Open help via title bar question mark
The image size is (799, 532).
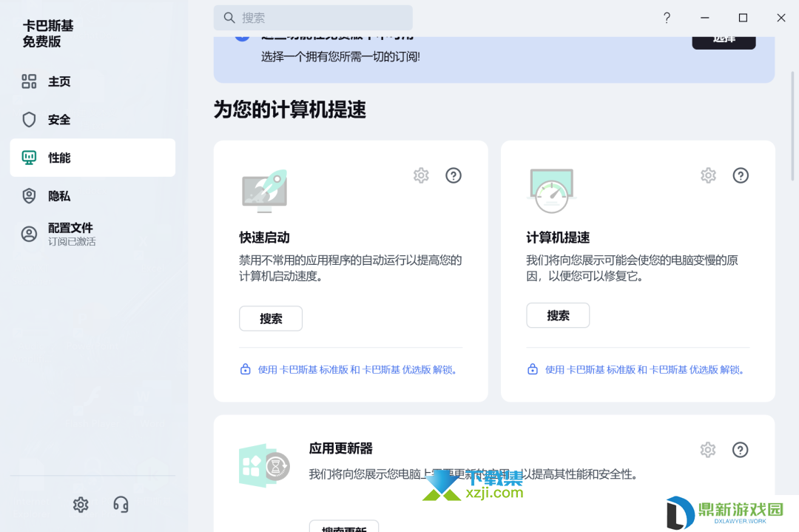(x=667, y=18)
